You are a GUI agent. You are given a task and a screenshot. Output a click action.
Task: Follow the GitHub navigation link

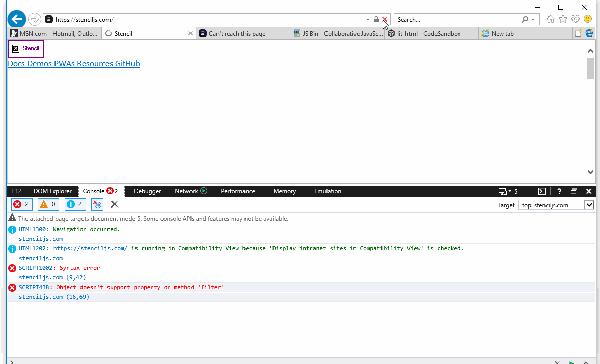tap(127, 63)
